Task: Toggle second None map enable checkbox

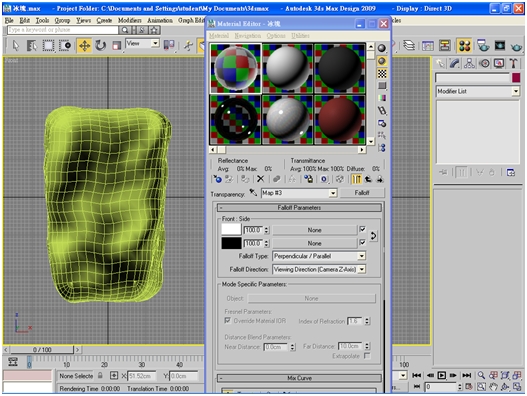Action: point(362,243)
